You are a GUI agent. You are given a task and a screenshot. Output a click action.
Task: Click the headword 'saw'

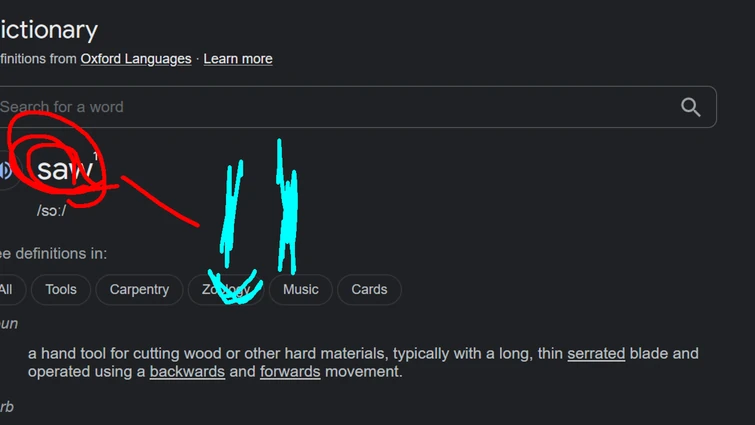65,170
